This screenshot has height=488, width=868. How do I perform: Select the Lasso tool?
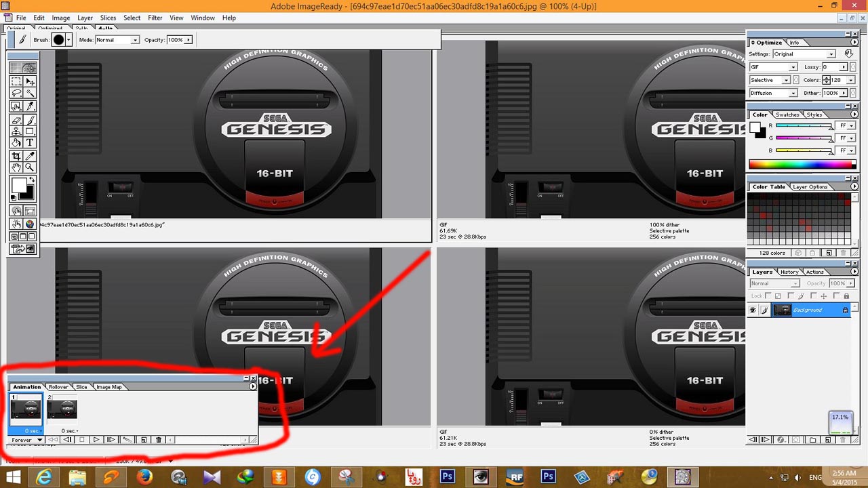click(x=16, y=92)
